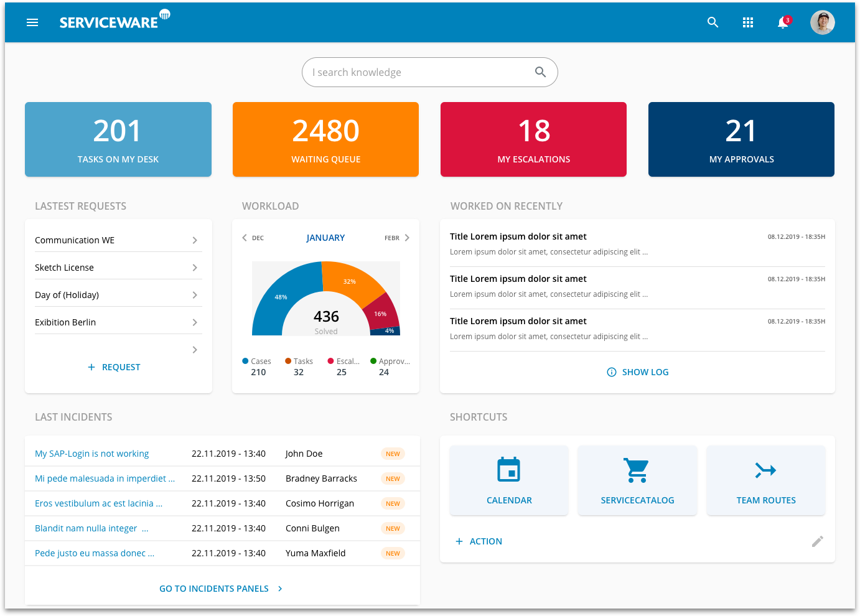Image resolution: width=860 pixels, height=616 pixels.
Task: Open the Team Routes shortcut
Action: coord(765,470)
